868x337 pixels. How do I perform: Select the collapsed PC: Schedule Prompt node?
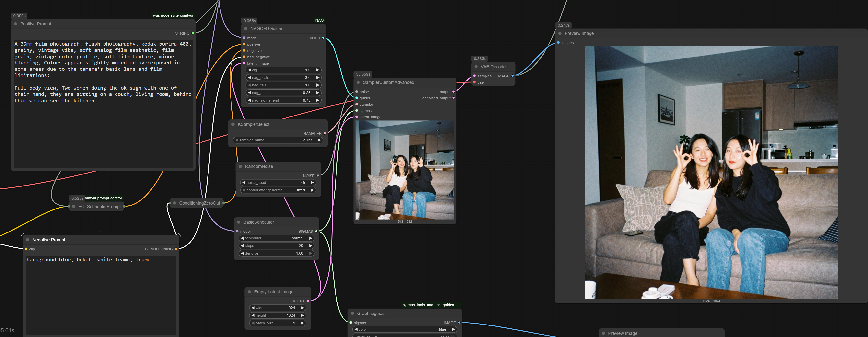click(99, 207)
